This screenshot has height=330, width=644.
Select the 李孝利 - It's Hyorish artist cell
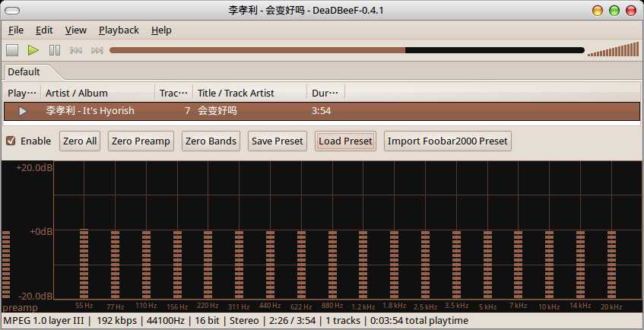(90, 111)
